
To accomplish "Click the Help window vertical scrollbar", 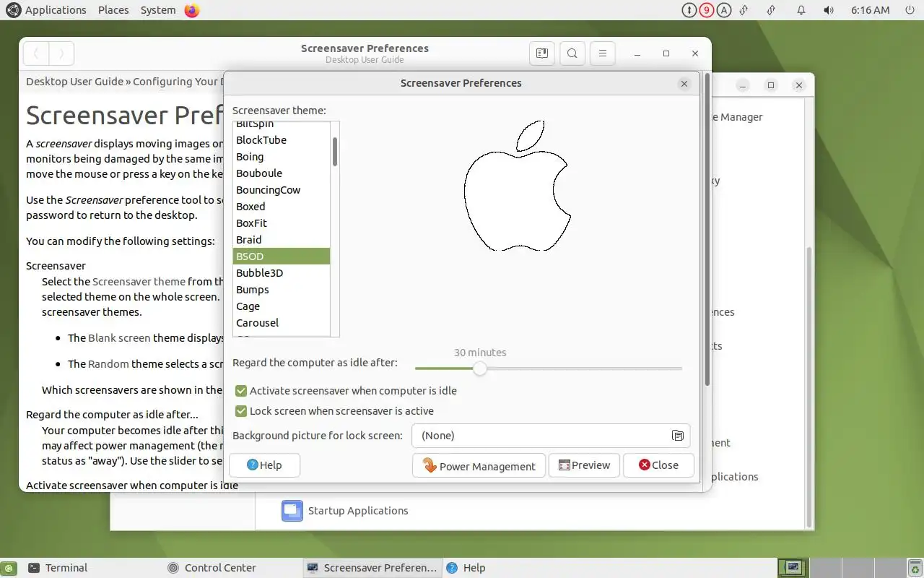I will pos(707,228).
